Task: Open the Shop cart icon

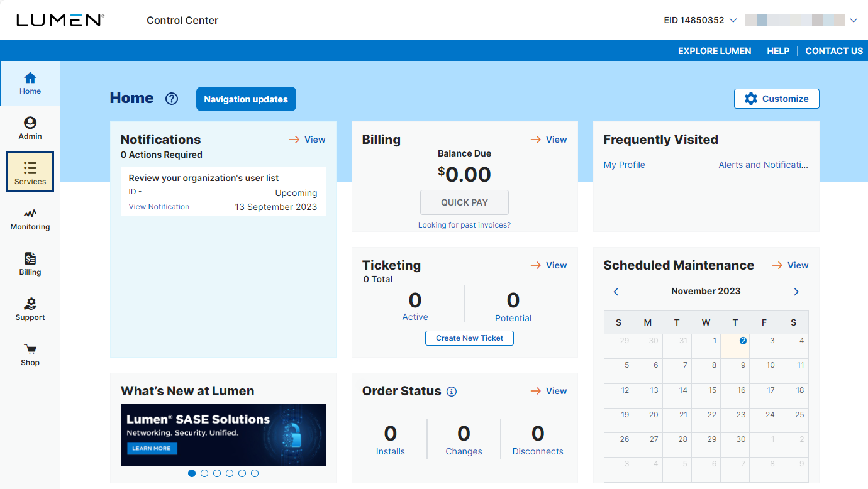Action: coord(30,349)
